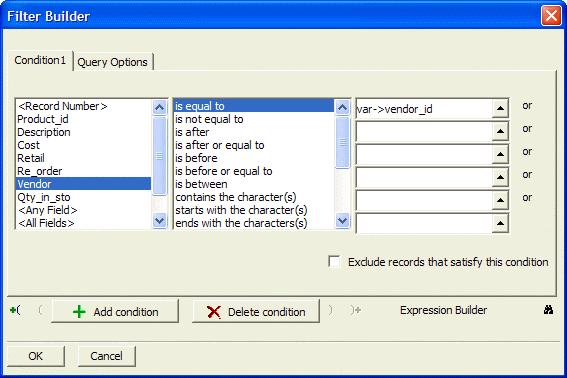Open dropdown arrow of the fifth value field

[500, 200]
